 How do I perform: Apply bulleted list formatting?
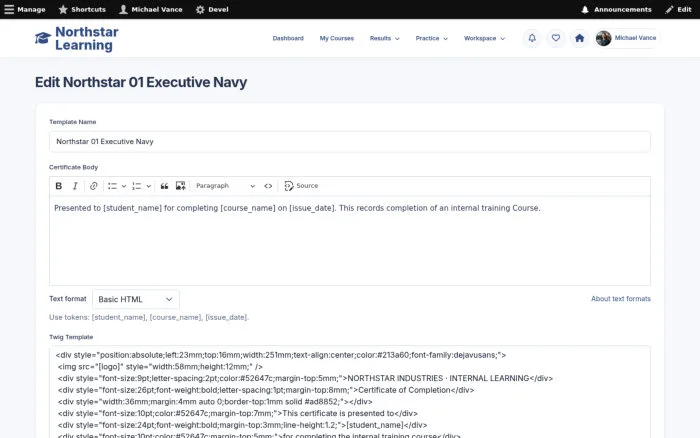point(112,186)
